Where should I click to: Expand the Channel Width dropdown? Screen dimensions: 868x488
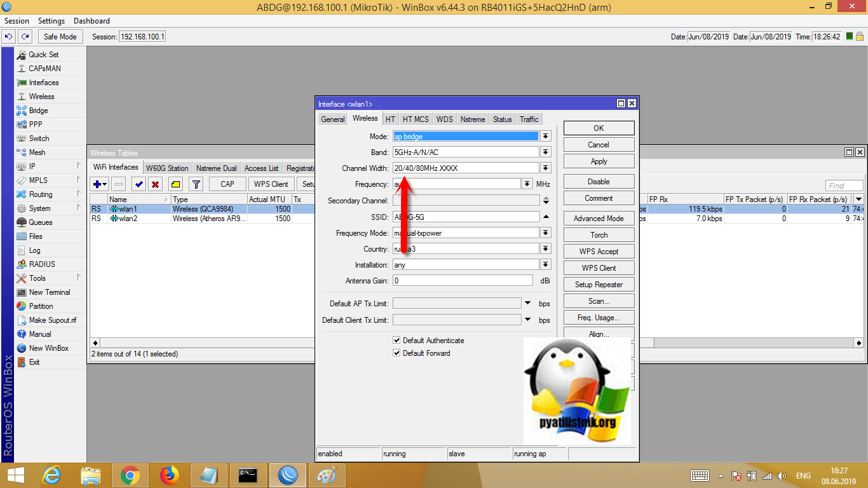pyautogui.click(x=545, y=168)
